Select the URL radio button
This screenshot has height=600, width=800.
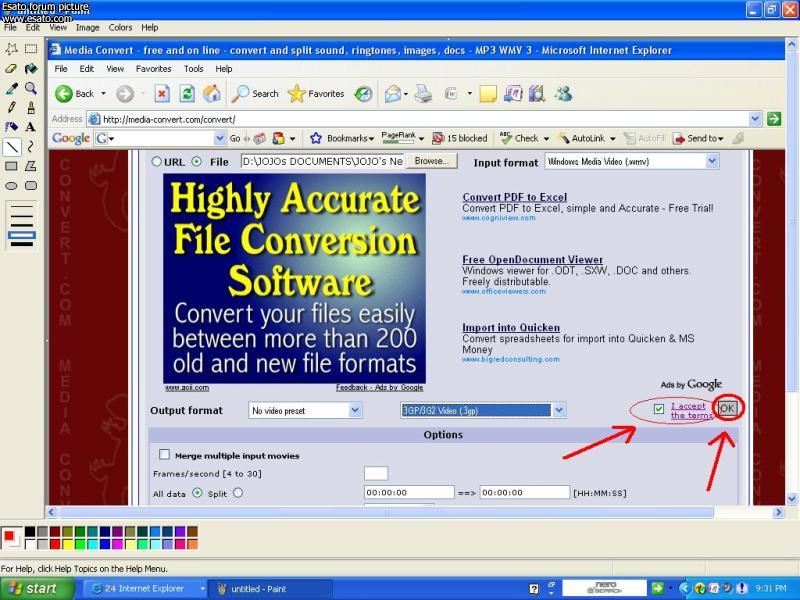(156, 162)
